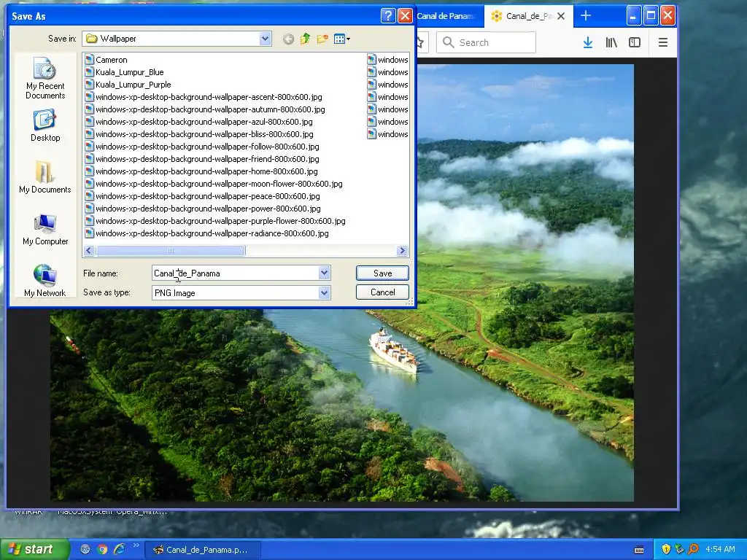Click the Save button

(x=382, y=273)
